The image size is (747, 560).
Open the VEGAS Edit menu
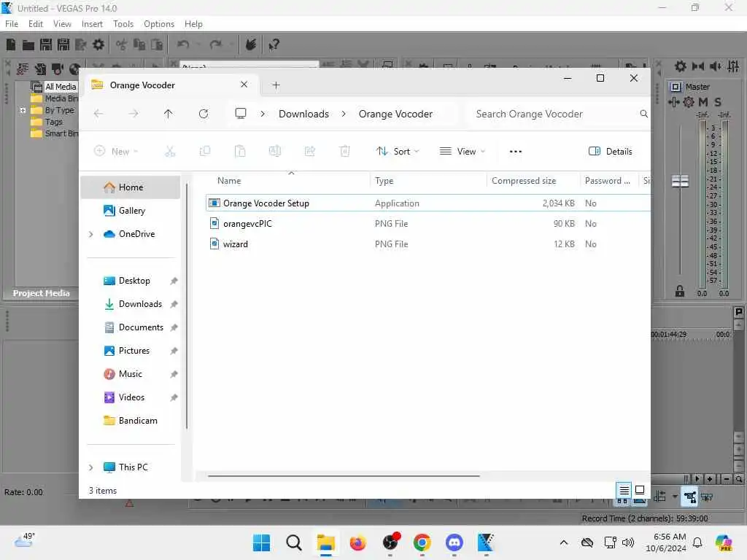36,24
